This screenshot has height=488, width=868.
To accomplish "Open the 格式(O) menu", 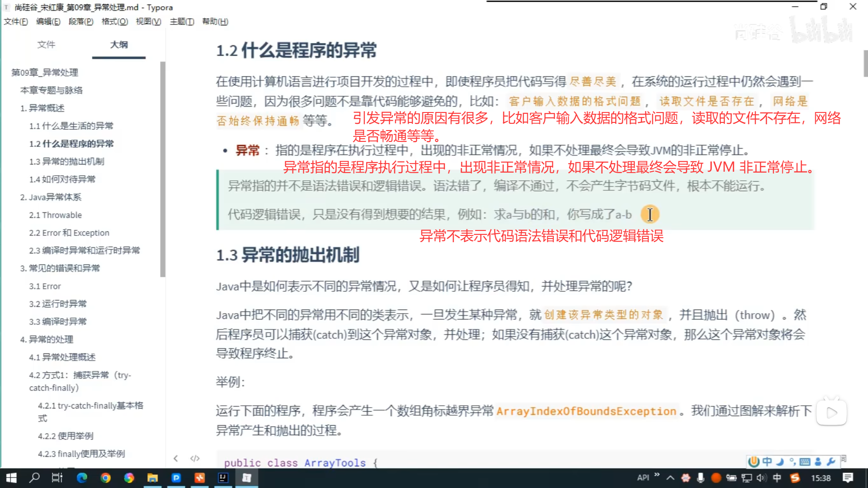I will [x=114, y=21].
